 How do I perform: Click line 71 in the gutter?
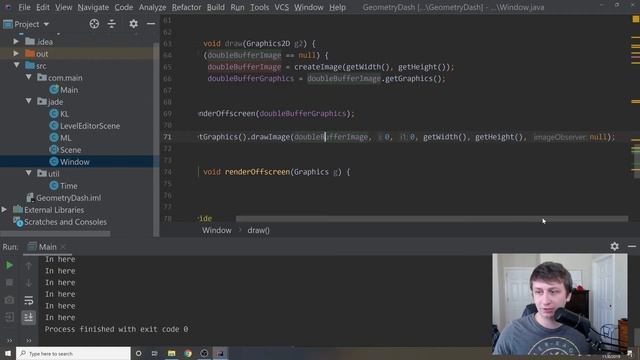coord(168,137)
